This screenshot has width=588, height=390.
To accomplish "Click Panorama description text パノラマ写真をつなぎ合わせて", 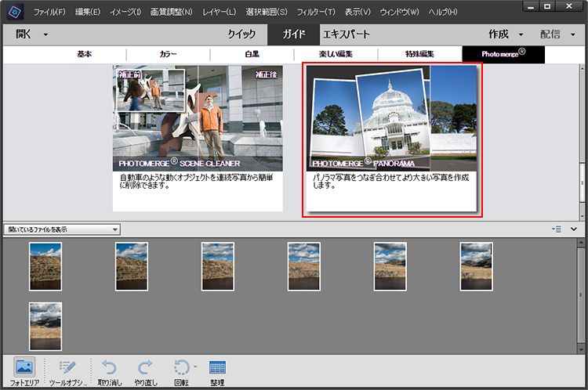I will [390, 182].
